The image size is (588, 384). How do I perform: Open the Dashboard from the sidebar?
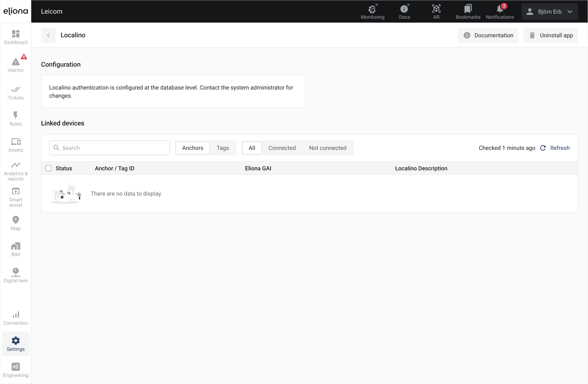coord(16,37)
